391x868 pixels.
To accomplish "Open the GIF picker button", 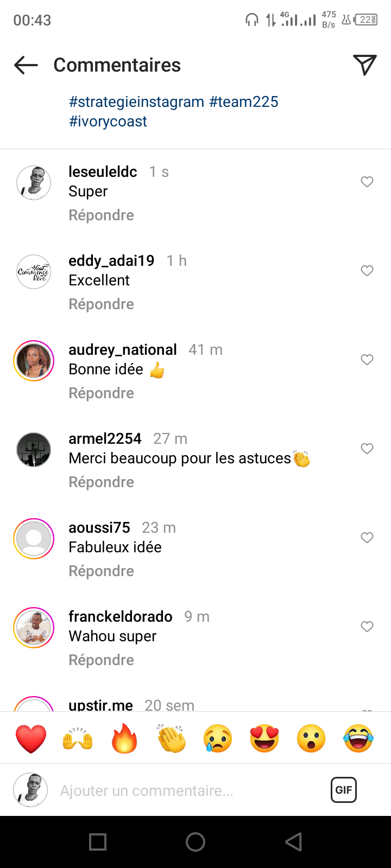I will coord(343,790).
